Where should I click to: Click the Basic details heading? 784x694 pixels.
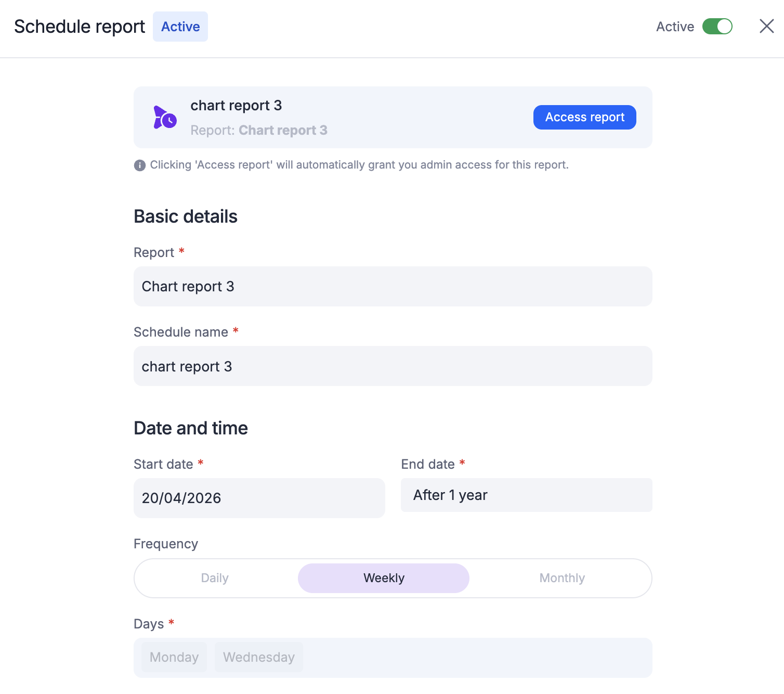[x=186, y=216]
